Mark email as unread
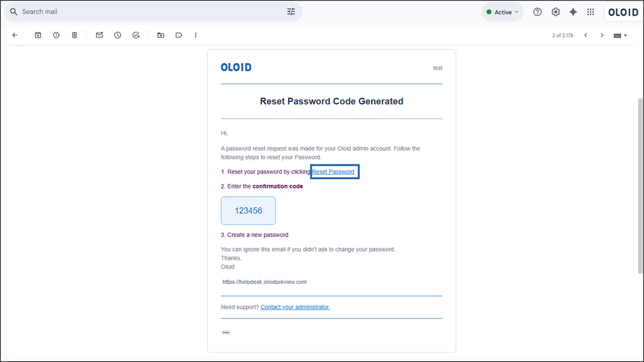The image size is (644, 362). [x=99, y=35]
